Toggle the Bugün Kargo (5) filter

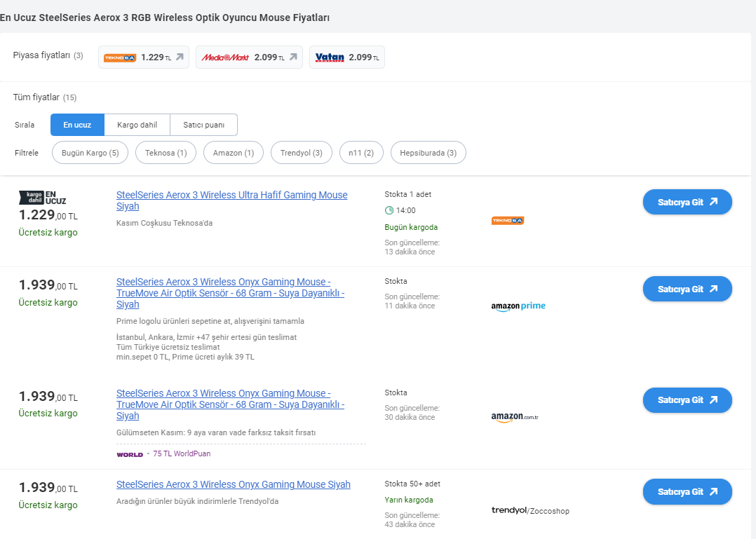click(x=90, y=153)
